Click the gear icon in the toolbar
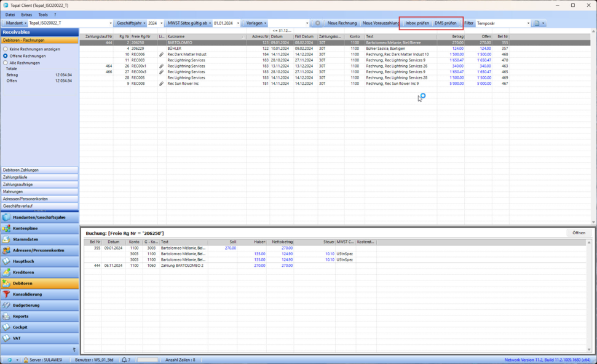 click(317, 23)
